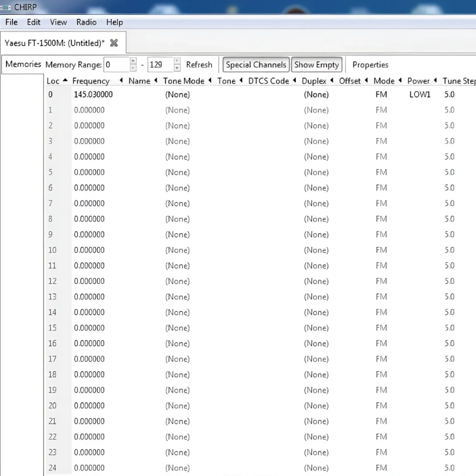Click the Frequency column header
This screenshot has width=476, height=476.
pos(91,81)
